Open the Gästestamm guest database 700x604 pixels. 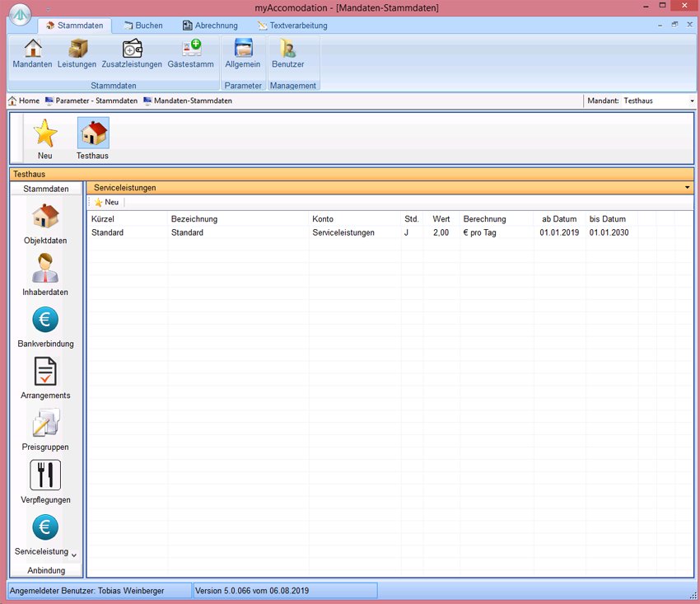(x=190, y=54)
